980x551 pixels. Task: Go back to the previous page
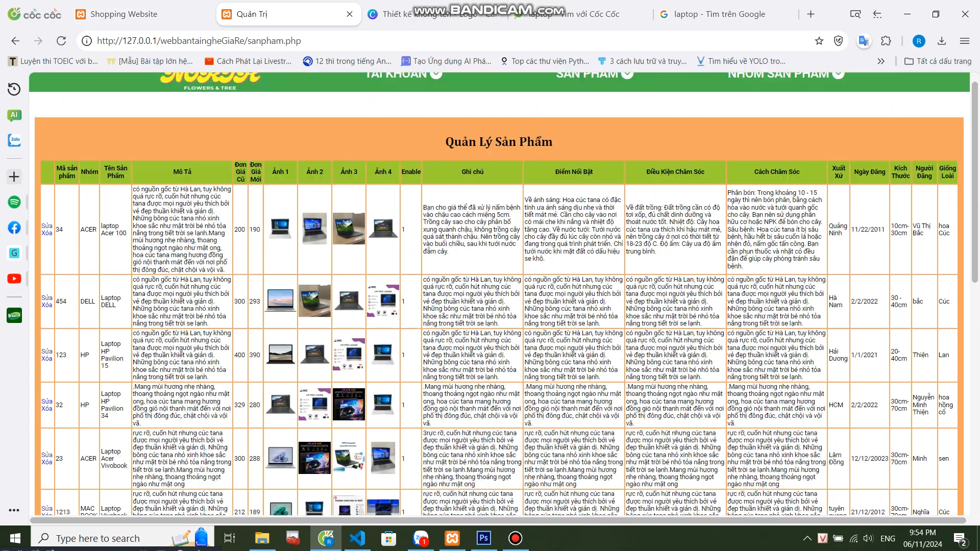(15, 41)
